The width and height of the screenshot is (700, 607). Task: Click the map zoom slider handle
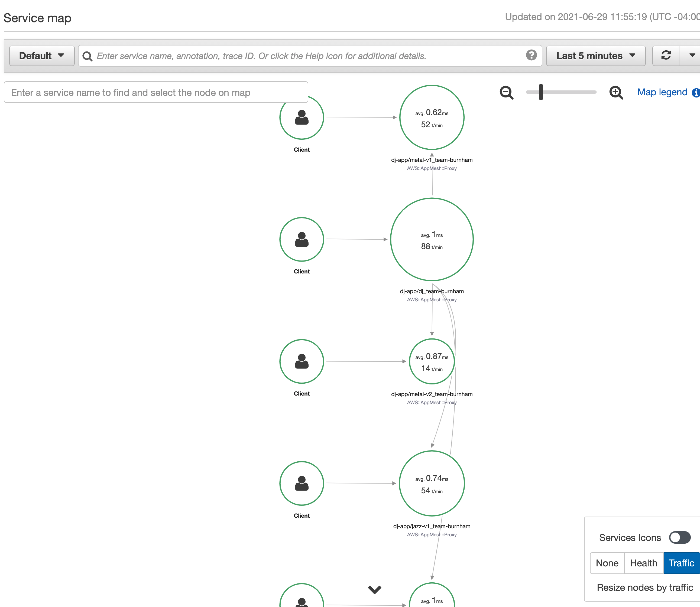coord(541,92)
